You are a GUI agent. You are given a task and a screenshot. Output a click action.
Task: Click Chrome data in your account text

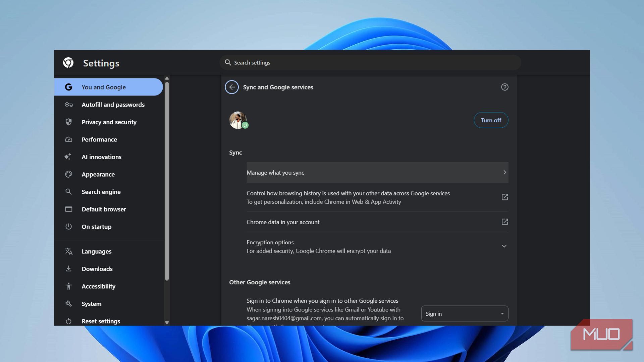coord(283,222)
